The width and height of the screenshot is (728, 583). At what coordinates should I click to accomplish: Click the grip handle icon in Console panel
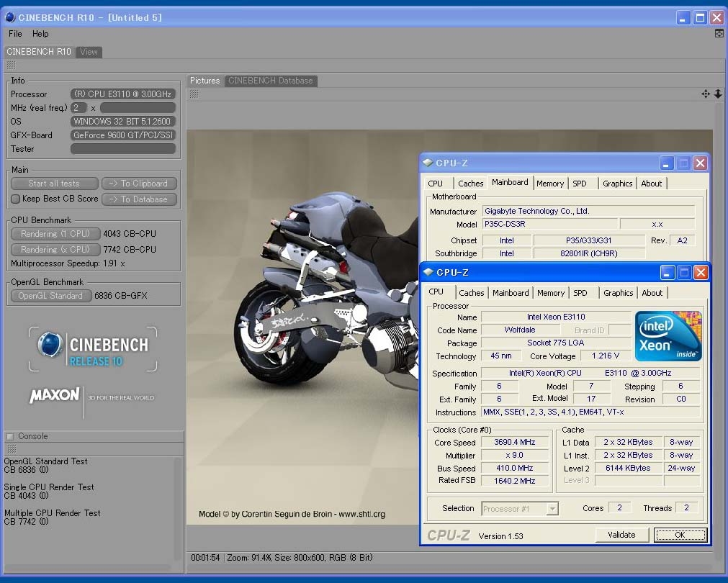11,448
